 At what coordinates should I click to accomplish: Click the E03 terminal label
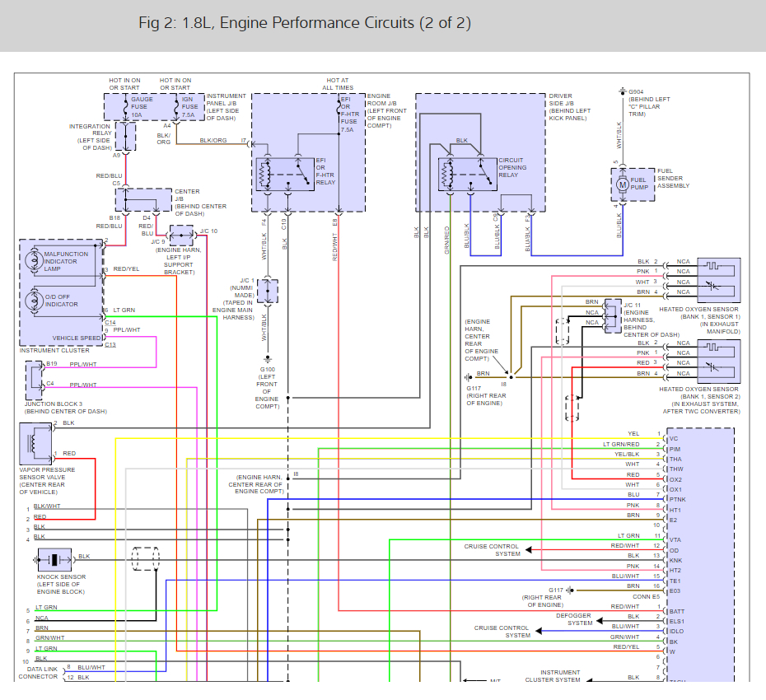click(x=675, y=590)
